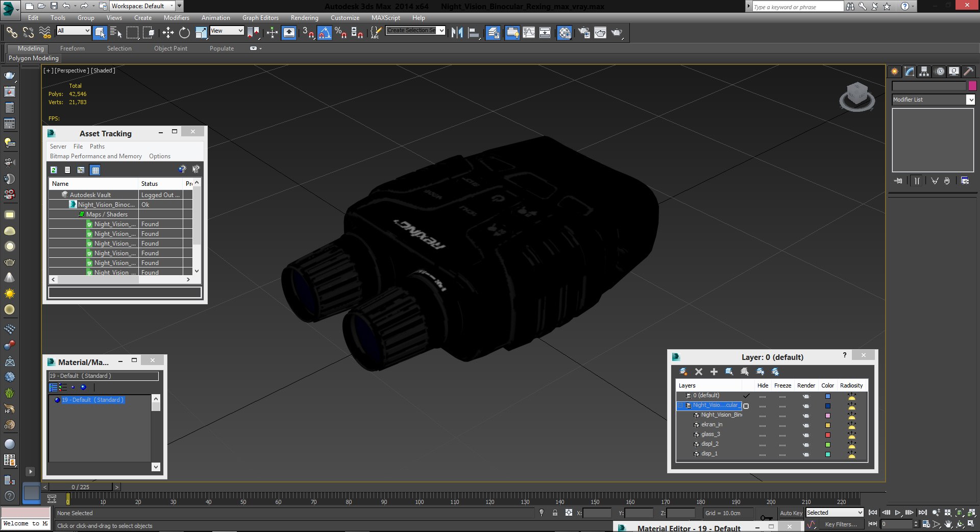Toggle the 3D Snaps button
The width and height of the screenshot is (980, 532).
click(308, 33)
